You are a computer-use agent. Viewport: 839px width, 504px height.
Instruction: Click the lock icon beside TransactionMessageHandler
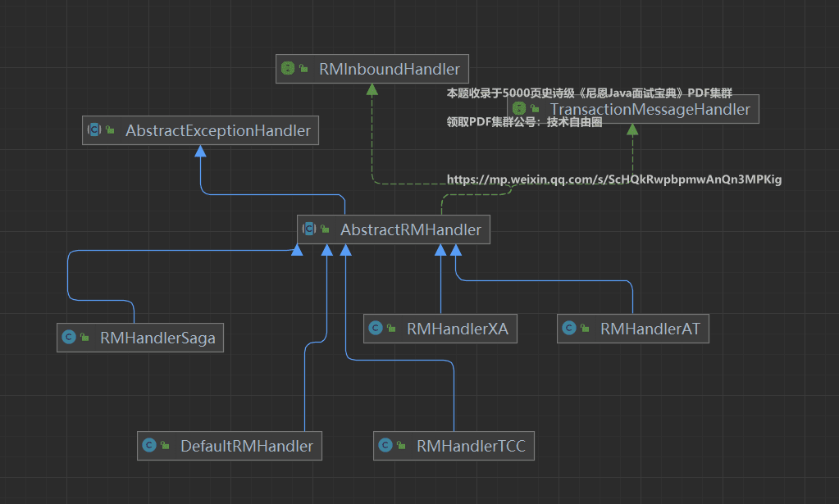pyautogui.click(x=535, y=108)
